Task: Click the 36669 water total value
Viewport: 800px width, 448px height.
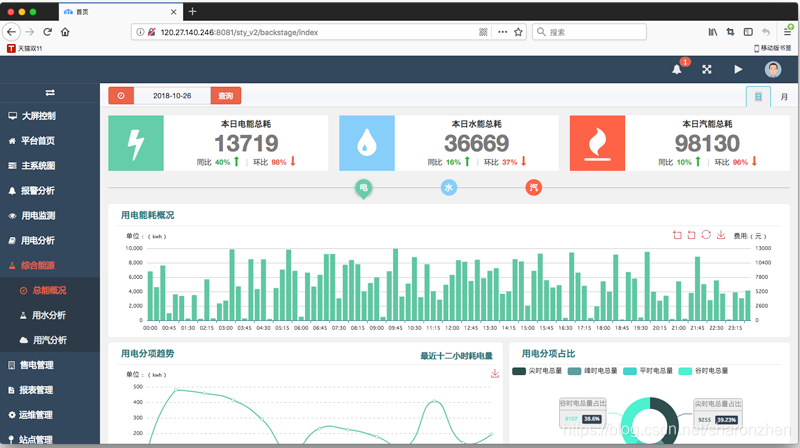Action: pyautogui.click(x=477, y=143)
